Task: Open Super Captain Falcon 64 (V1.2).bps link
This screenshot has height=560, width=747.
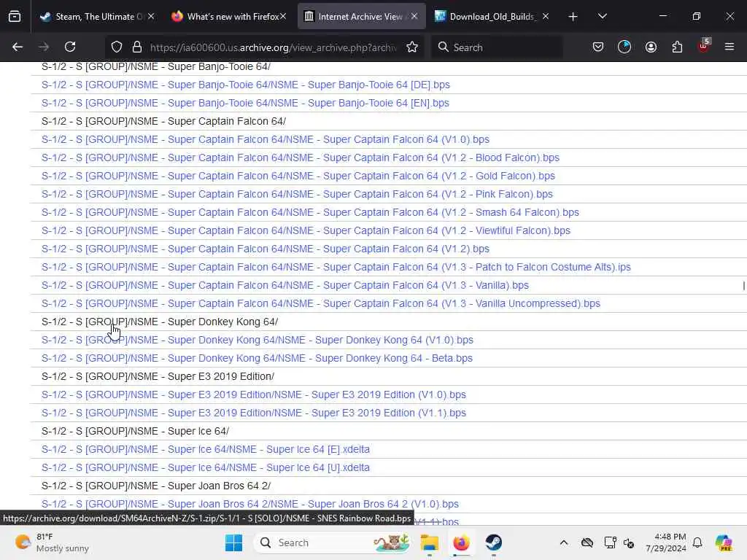Action: (266, 249)
